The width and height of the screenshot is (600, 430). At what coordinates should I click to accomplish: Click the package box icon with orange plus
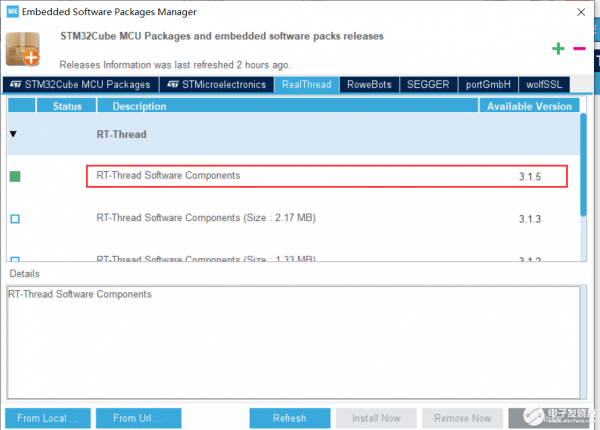(23, 49)
